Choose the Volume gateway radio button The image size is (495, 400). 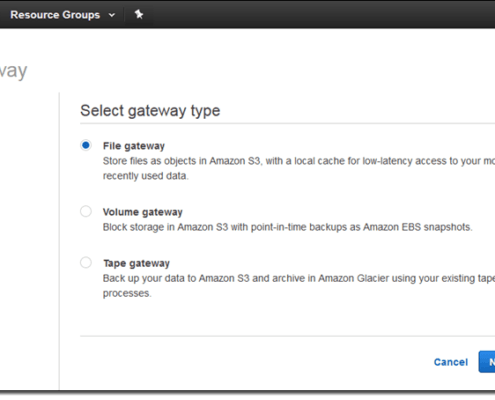pos(86,211)
